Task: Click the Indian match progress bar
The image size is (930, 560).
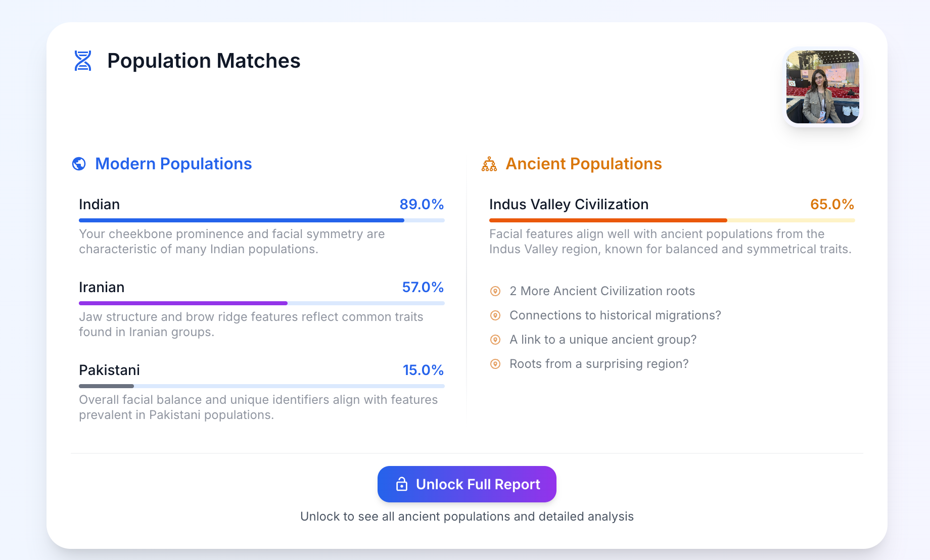Action: click(x=261, y=220)
